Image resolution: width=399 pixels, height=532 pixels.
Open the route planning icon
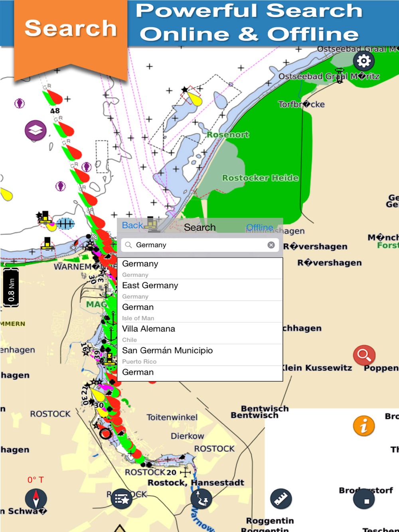(201, 499)
